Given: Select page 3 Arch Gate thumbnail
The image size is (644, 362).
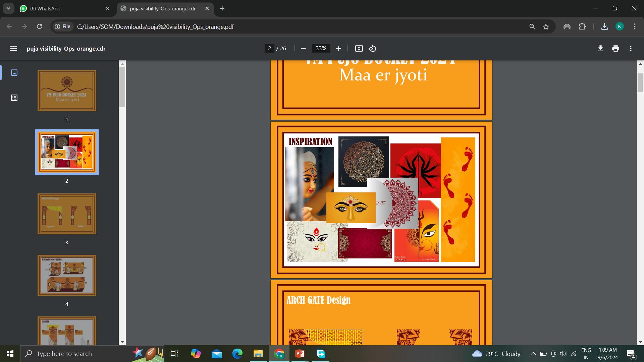Looking at the screenshot, I should 67,214.
